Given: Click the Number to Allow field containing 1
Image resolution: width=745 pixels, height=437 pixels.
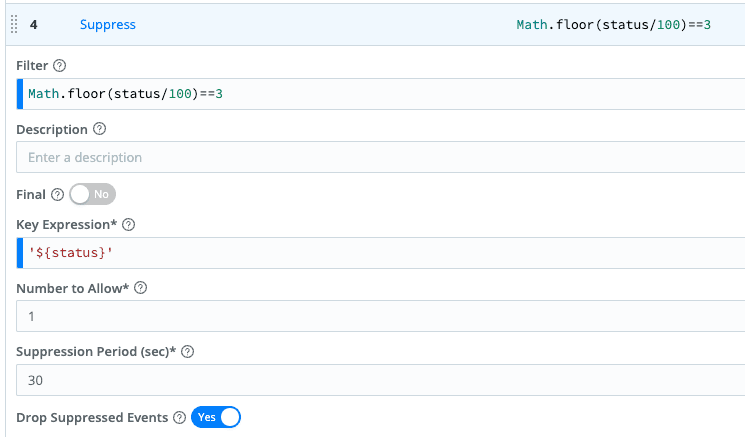Looking at the screenshot, I should tap(380, 316).
